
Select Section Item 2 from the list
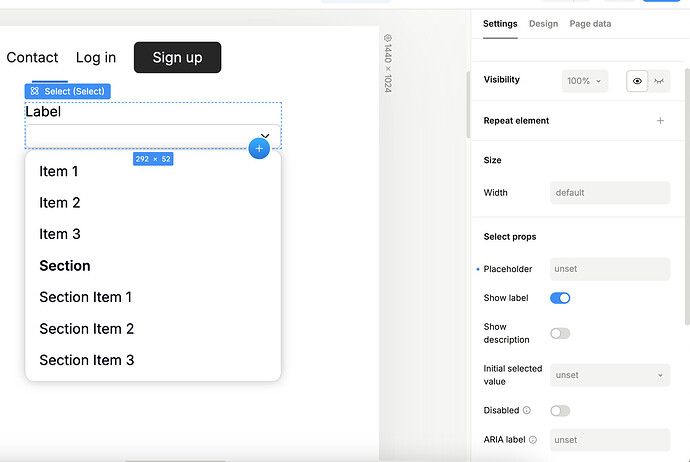[x=86, y=329]
